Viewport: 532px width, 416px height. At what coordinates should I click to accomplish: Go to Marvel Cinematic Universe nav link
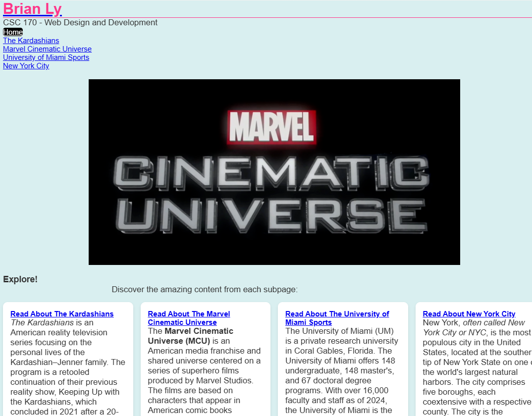click(47, 49)
